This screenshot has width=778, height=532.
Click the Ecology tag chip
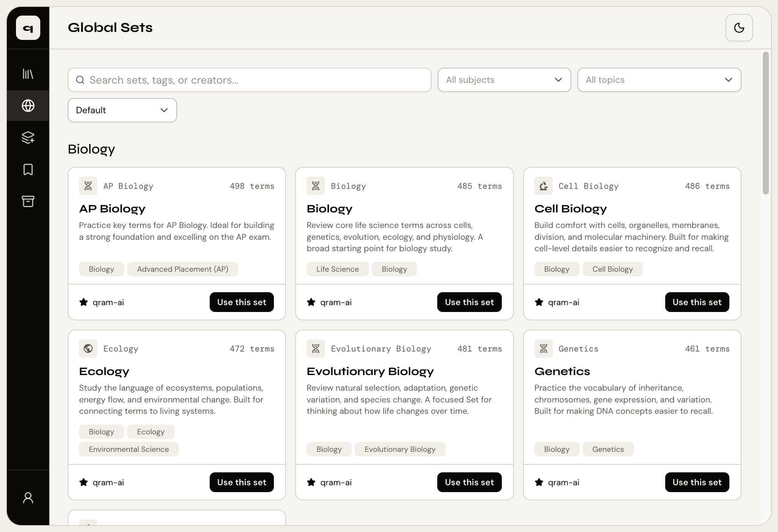tap(151, 432)
